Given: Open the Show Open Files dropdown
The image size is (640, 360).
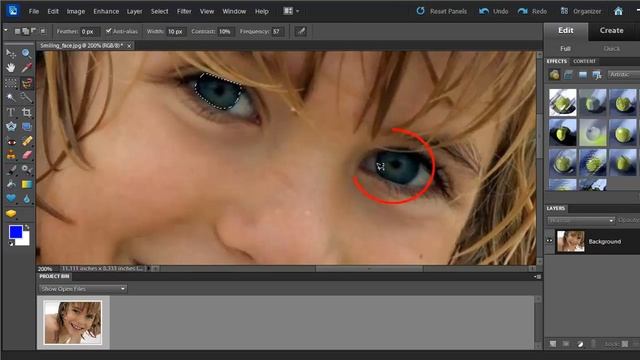Looking at the screenshot, I should tap(83, 289).
